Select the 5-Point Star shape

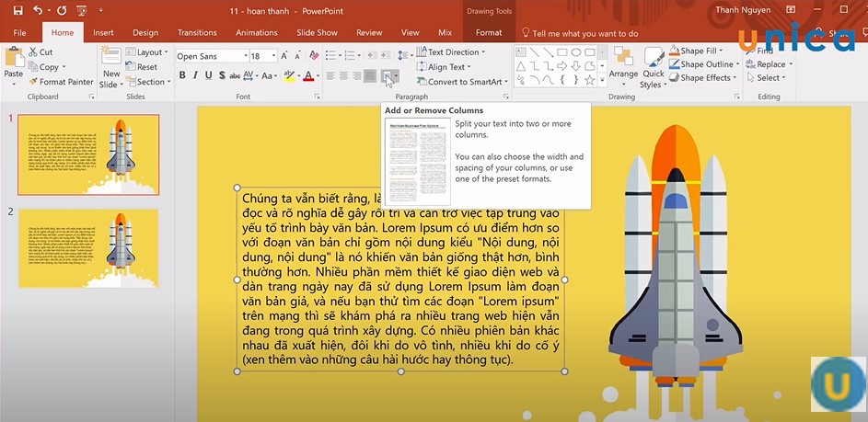[x=589, y=80]
